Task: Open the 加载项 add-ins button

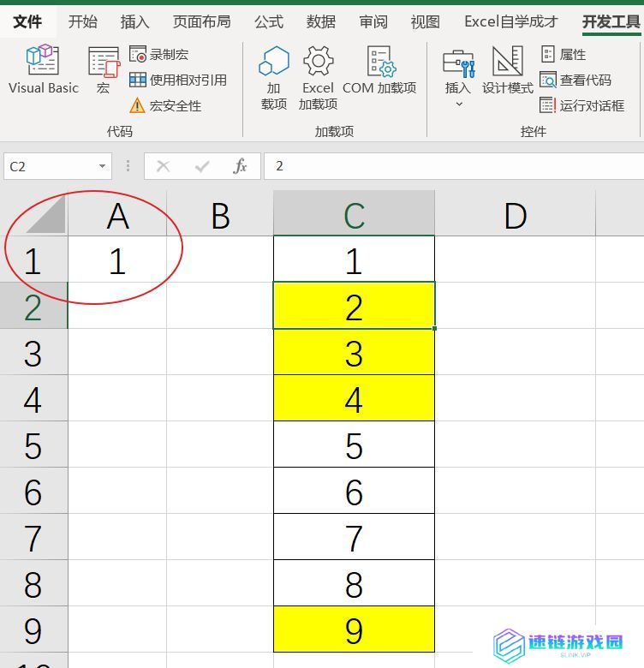Action: (274, 79)
